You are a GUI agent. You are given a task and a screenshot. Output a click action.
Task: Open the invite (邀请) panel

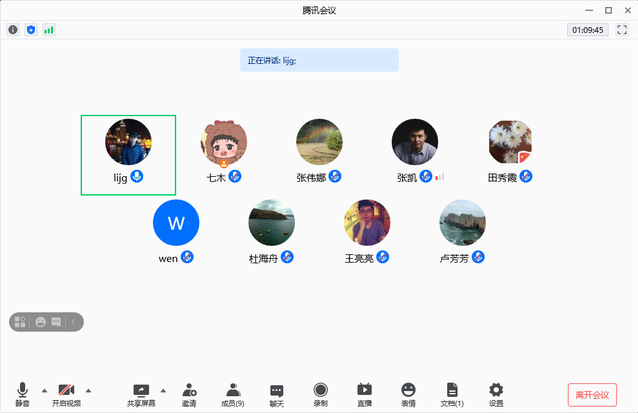tap(189, 392)
